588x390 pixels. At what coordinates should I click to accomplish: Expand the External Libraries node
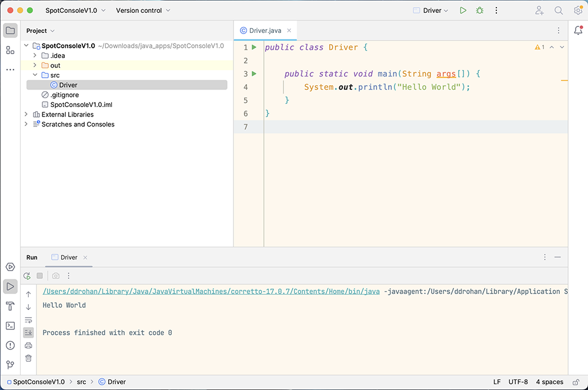(x=26, y=115)
